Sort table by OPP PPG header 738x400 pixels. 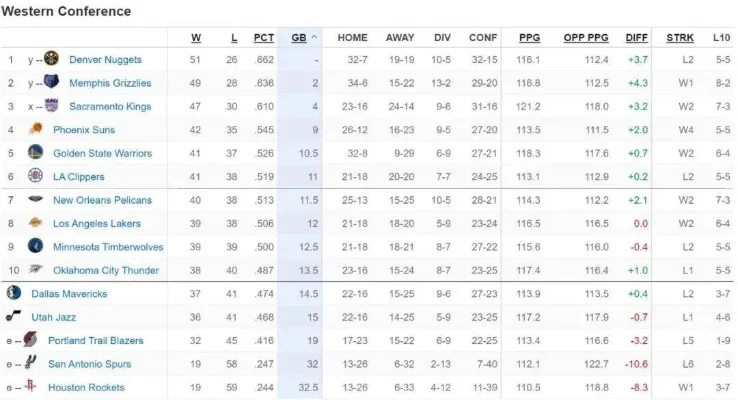pyautogui.click(x=586, y=38)
